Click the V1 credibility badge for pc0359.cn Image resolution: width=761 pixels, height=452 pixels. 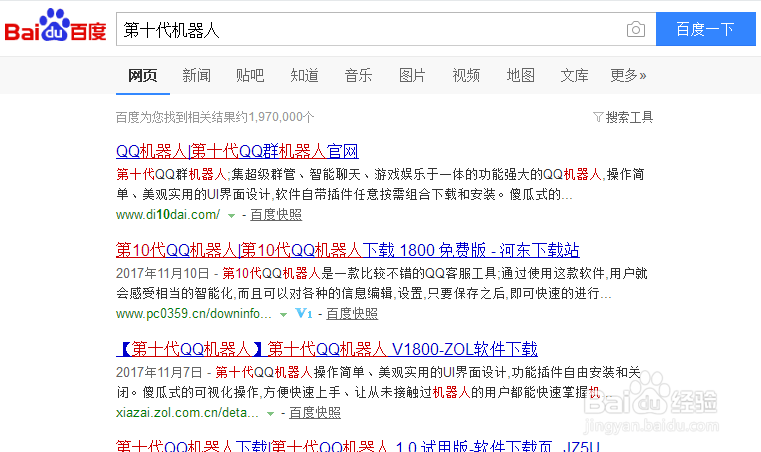pos(303,314)
